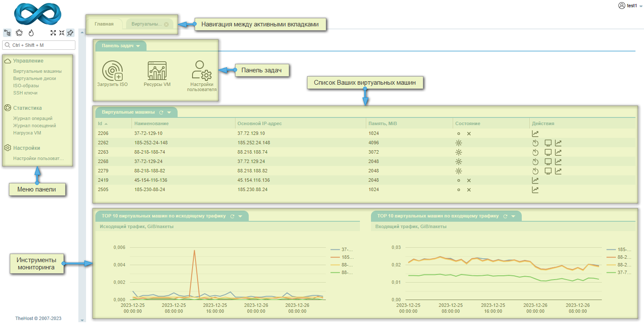Toggle the pin menu panel icon

(x=70, y=33)
